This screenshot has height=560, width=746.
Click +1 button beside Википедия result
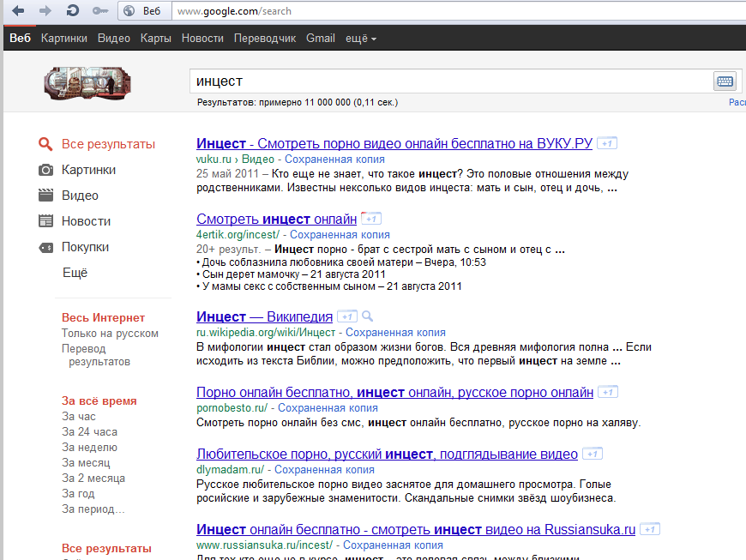click(x=346, y=316)
